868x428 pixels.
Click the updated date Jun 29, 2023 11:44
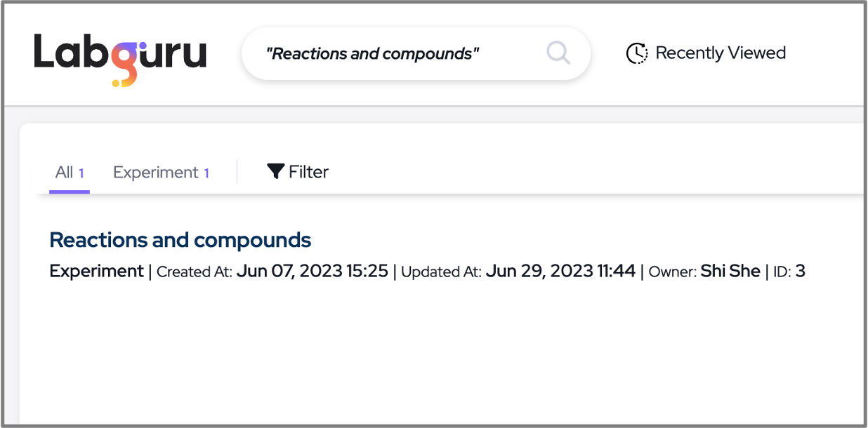point(560,271)
